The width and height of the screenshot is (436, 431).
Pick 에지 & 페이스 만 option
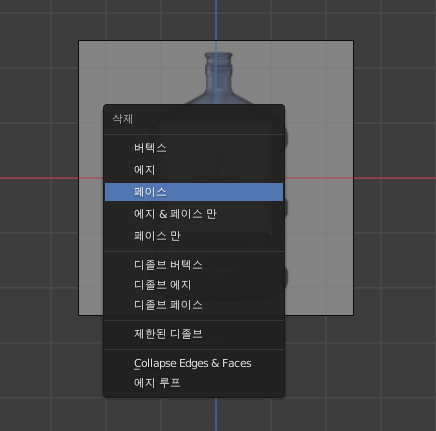point(194,214)
